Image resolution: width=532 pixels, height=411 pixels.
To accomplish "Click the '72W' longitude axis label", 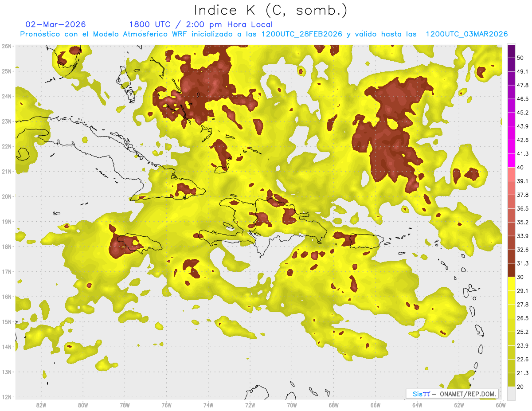I will (250, 405).
